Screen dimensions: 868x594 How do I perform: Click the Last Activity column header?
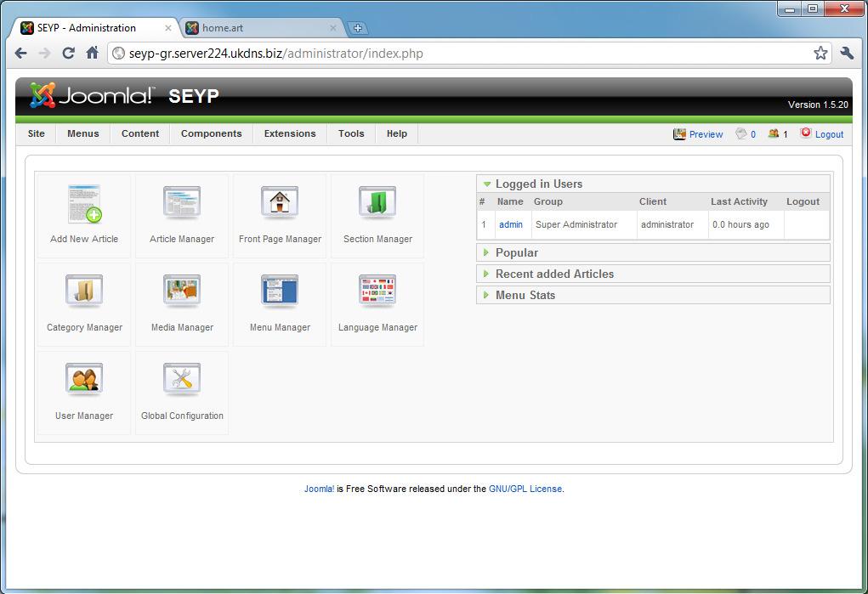click(x=739, y=201)
